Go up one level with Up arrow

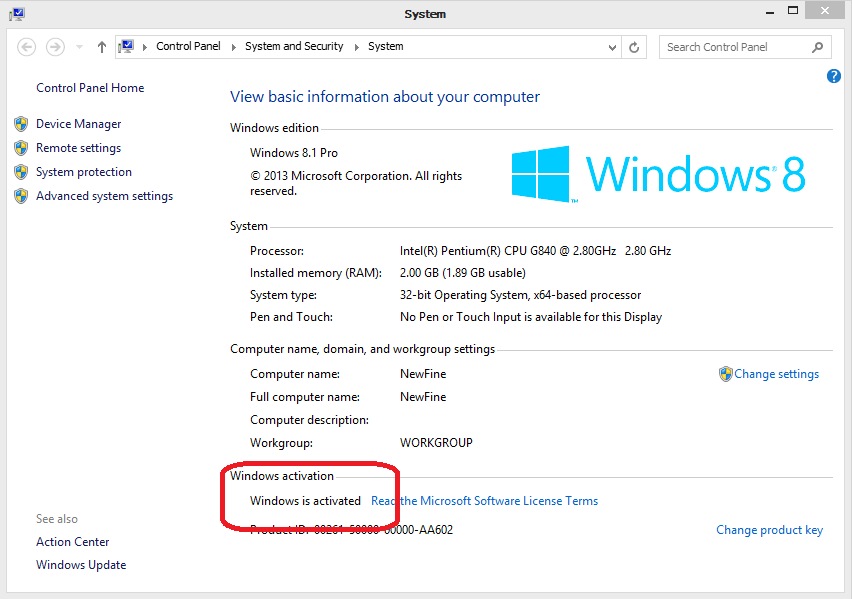[102, 47]
